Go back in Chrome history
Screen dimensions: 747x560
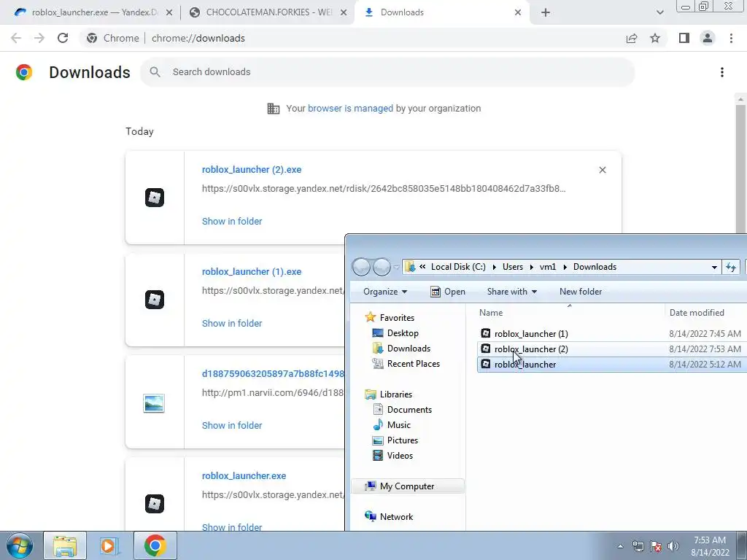pos(16,38)
